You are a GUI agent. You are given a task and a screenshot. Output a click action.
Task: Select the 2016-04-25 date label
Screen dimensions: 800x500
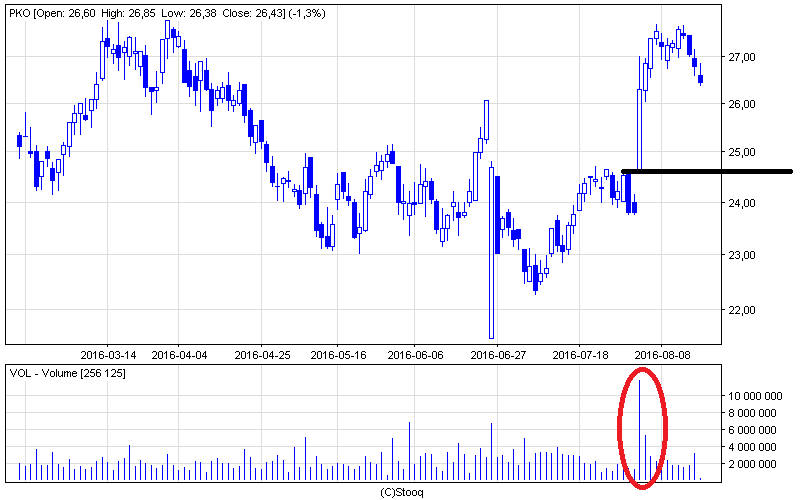click(x=262, y=355)
